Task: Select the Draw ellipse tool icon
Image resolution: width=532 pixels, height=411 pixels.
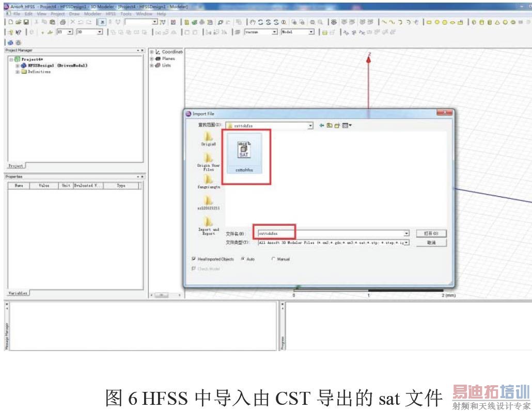Action: coord(452,22)
